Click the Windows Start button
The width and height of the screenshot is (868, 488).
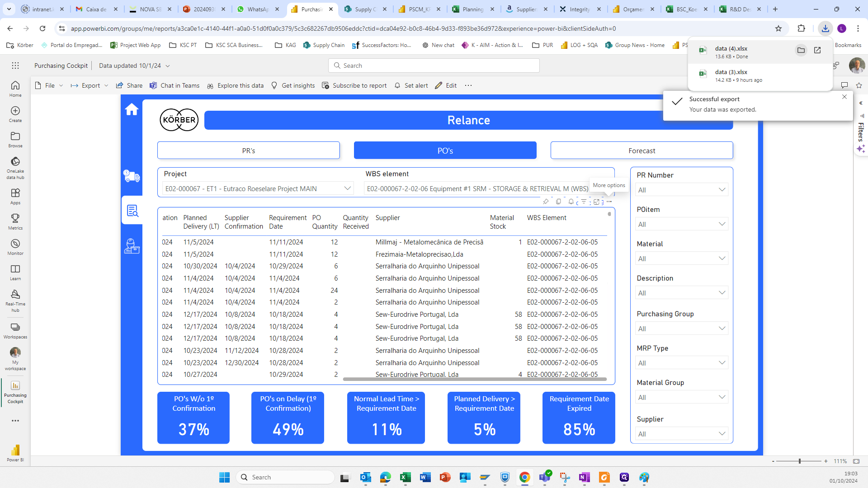[225, 477]
